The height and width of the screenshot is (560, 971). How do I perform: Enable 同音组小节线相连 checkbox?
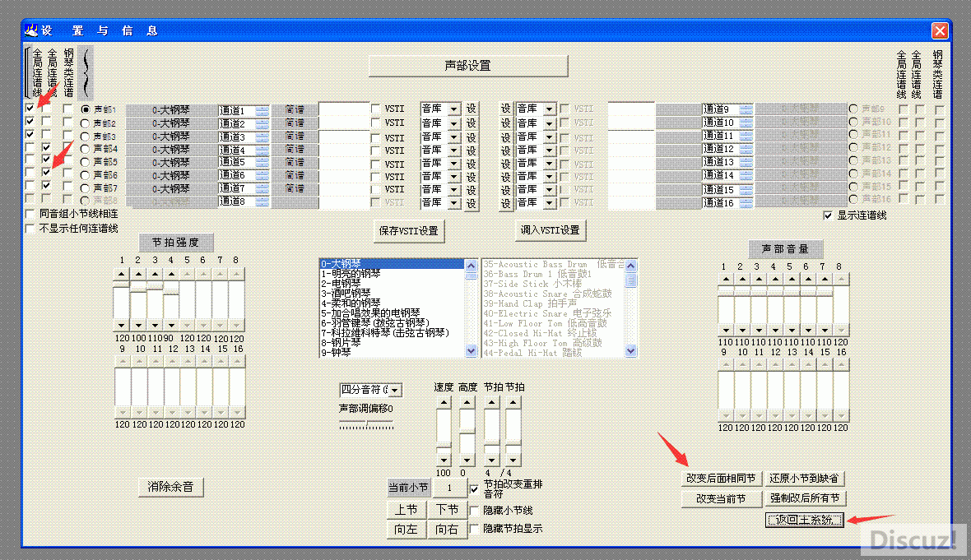[x=30, y=214]
